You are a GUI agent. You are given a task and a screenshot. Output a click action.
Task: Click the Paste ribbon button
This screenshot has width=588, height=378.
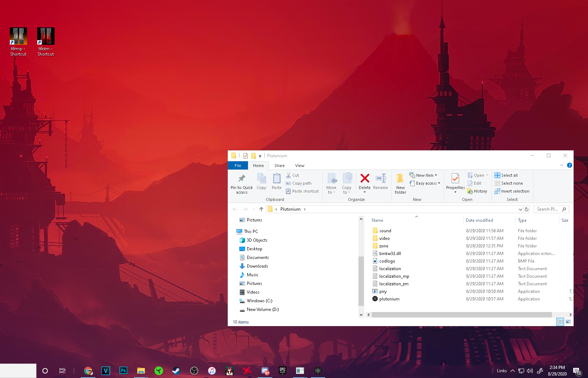tap(276, 181)
